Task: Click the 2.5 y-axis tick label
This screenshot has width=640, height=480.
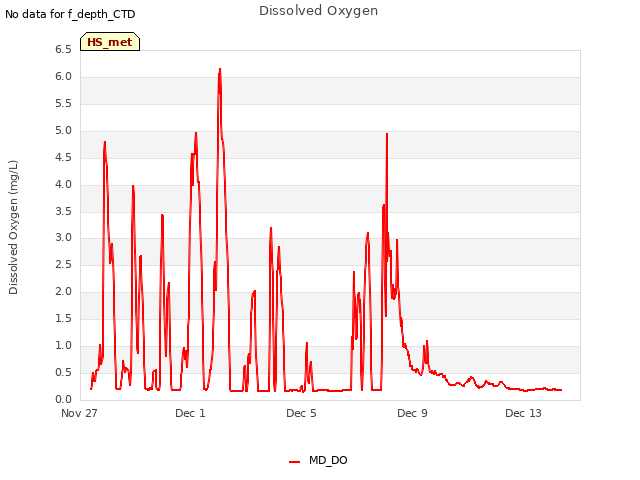Action: pos(63,264)
